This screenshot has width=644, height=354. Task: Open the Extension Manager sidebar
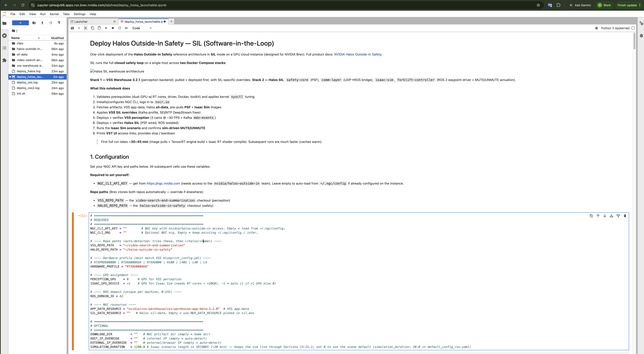[x=4, y=60]
